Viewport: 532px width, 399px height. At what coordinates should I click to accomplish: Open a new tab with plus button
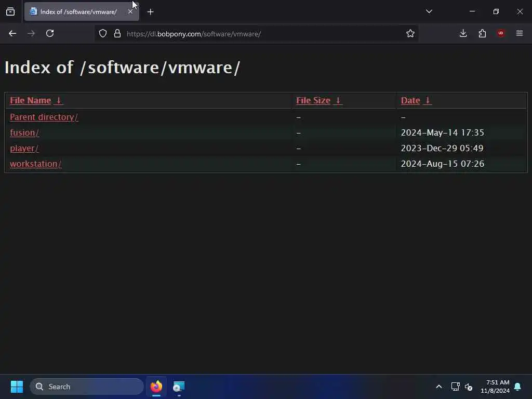coord(151,12)
